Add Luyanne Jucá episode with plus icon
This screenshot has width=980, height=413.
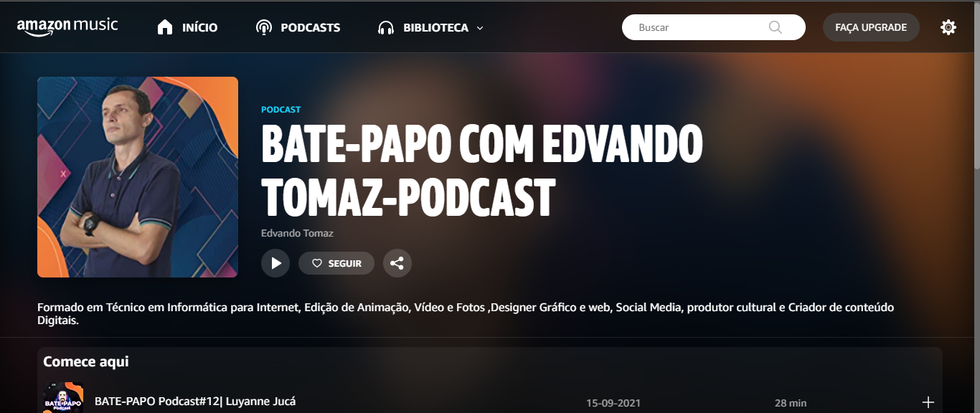[x=928, y=402]
